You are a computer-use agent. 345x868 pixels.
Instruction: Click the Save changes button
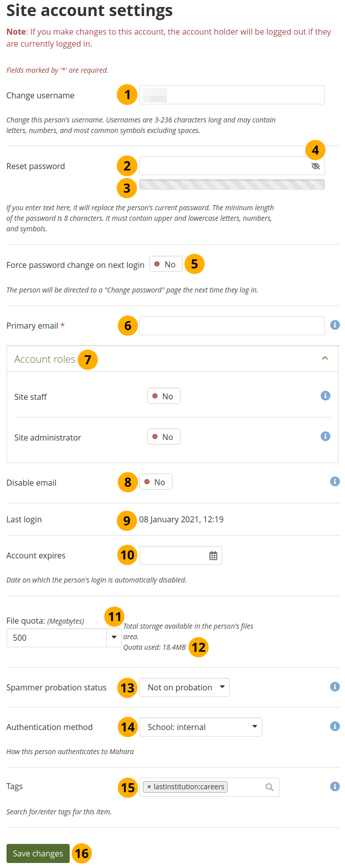pyautogui.click(x=38, y=853)
